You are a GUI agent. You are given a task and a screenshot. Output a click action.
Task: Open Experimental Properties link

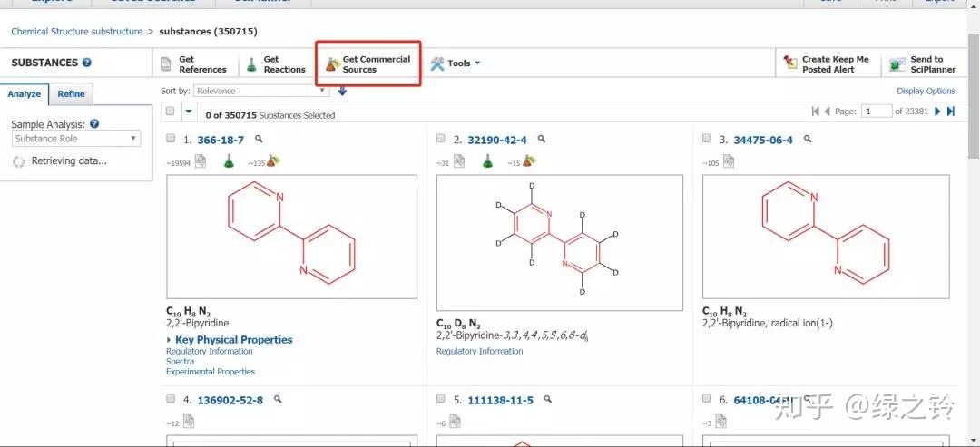click(211, 372)
